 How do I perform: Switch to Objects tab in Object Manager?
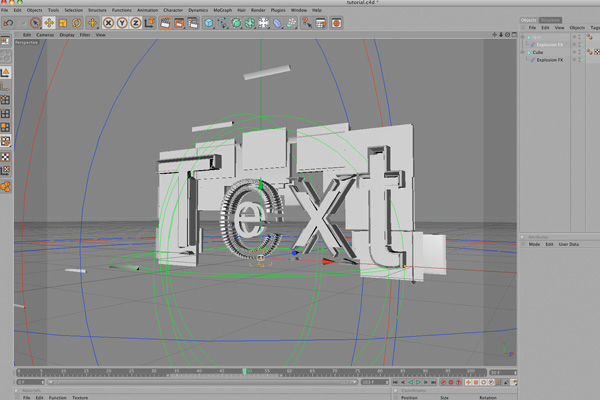pos(528,20)
